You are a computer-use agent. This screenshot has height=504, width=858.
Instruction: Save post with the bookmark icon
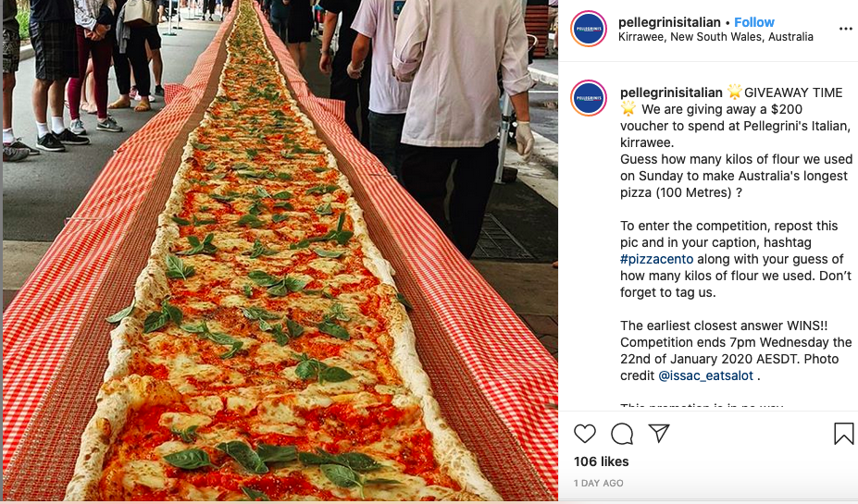click(x=843, y=434)
